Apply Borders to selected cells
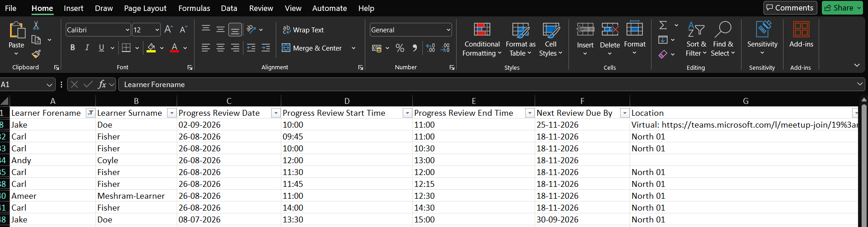This screenshot has height=227, width=868. [x=126, y=47]
